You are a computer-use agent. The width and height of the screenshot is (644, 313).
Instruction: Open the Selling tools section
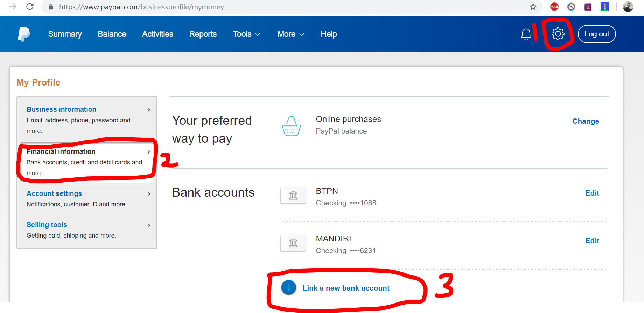47,225
